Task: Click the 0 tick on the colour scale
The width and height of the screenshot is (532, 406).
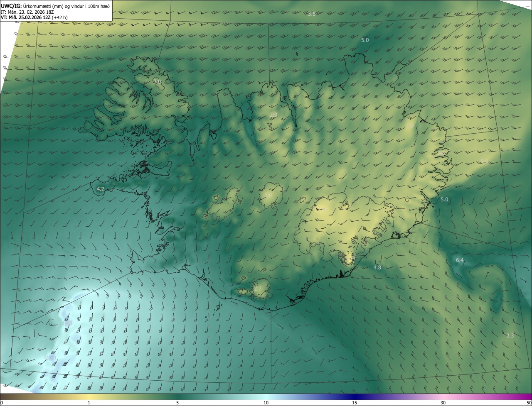Action: pyautogui.click(x=2, y=403)
